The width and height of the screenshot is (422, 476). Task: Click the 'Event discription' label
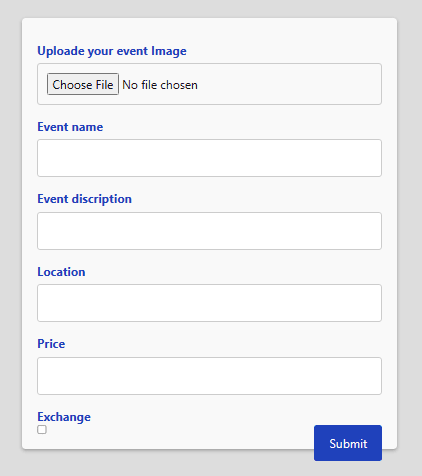coord(84,199)
